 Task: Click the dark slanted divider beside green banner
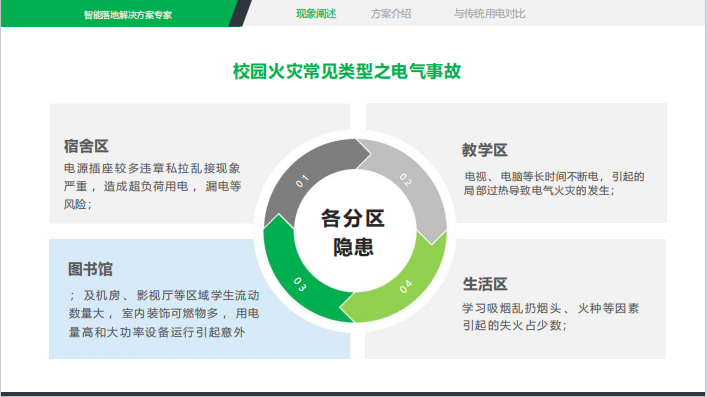(240, 14)
